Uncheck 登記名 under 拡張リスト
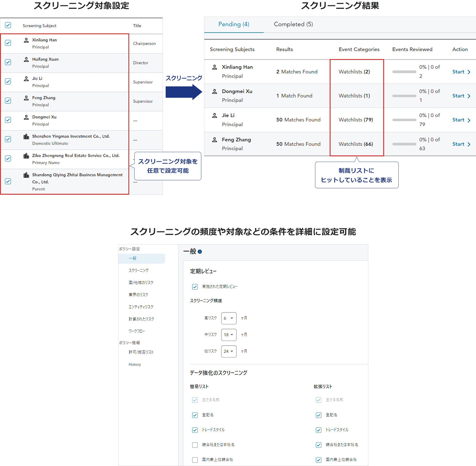Image resolution: width=476 pixels, height=466 pixels. 319,415
